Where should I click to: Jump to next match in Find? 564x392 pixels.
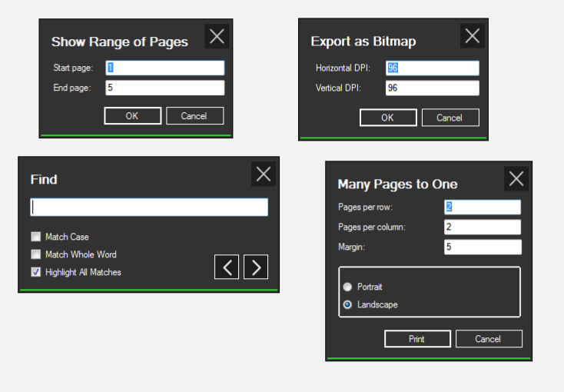click(256, 267)
